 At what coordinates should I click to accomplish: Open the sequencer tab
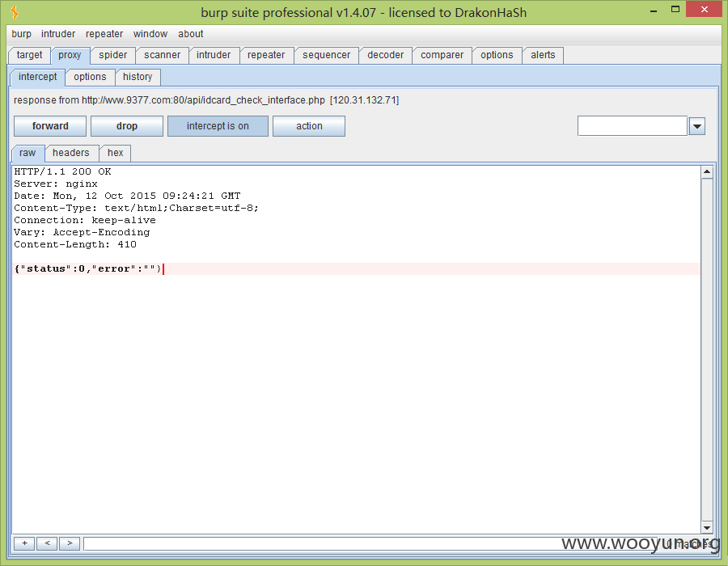[327, 55]
